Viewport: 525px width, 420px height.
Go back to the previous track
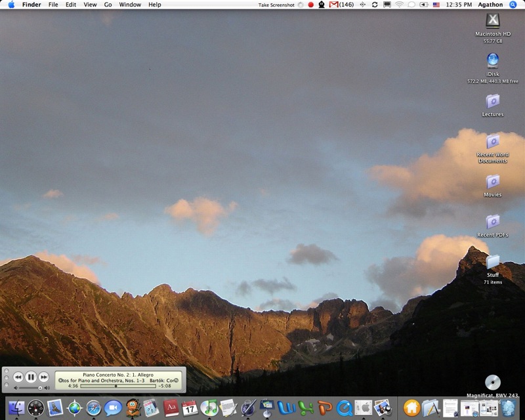(x=18, y=377)
